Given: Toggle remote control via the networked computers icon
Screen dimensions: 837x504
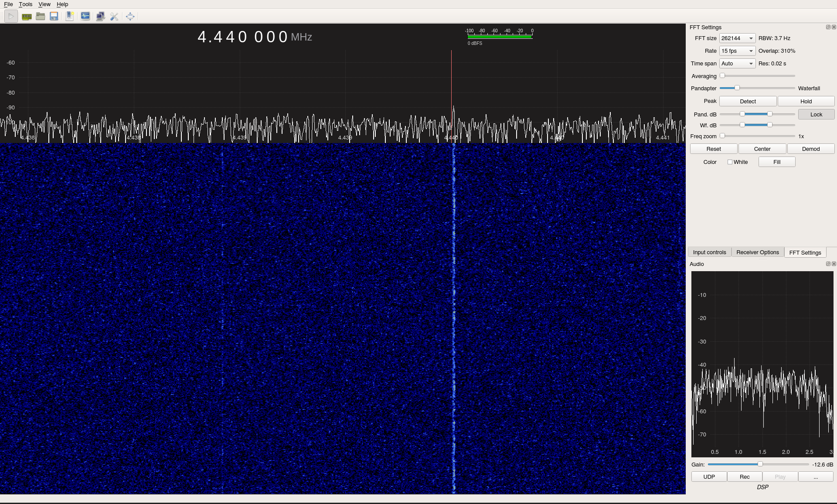Looking at the screenshot, I should click(100, 17).
